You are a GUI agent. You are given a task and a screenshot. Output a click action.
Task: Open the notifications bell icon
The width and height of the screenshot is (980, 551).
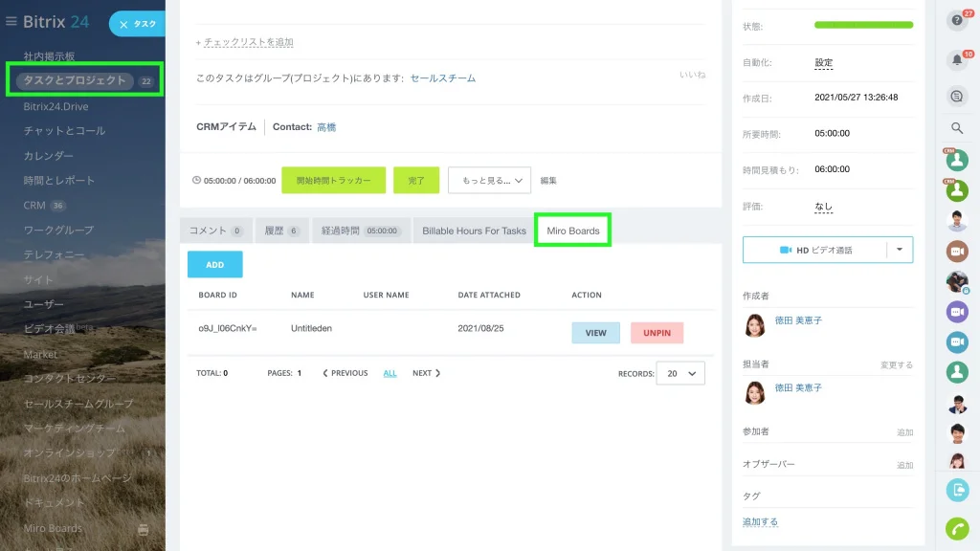pos(957,60)
